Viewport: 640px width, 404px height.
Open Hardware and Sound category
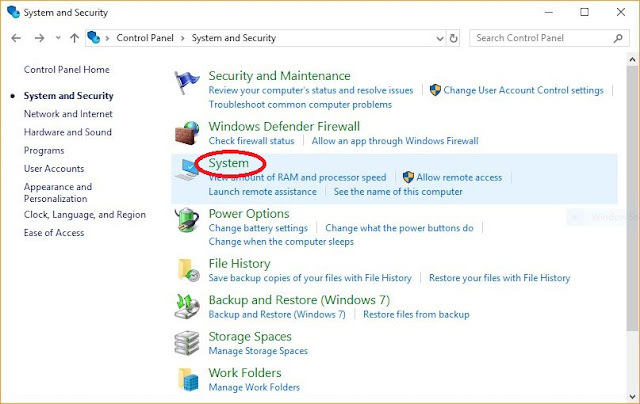pyautogui.click(x=68, y=132)
